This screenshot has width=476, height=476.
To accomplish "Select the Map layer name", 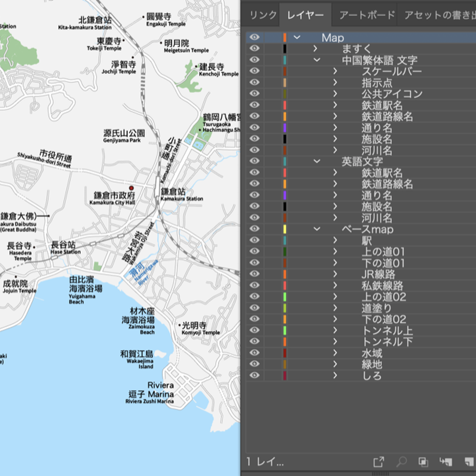I will [x=333, y=38].
